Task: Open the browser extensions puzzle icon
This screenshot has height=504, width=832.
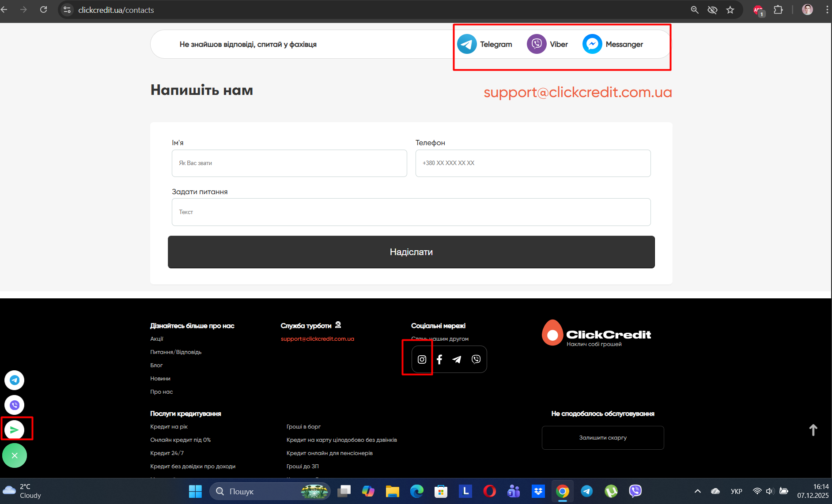Action: click(778, 10)
